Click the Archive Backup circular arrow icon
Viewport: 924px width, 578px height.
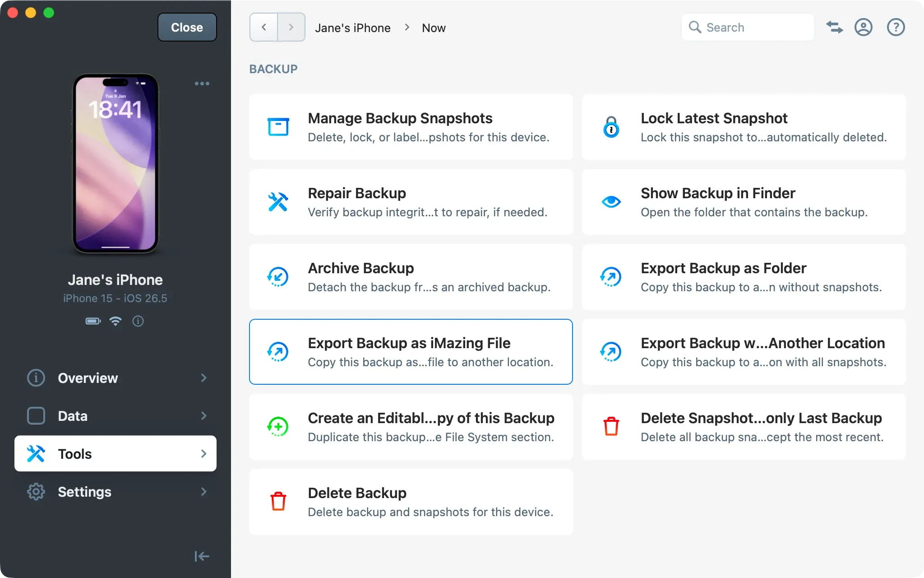278,277
